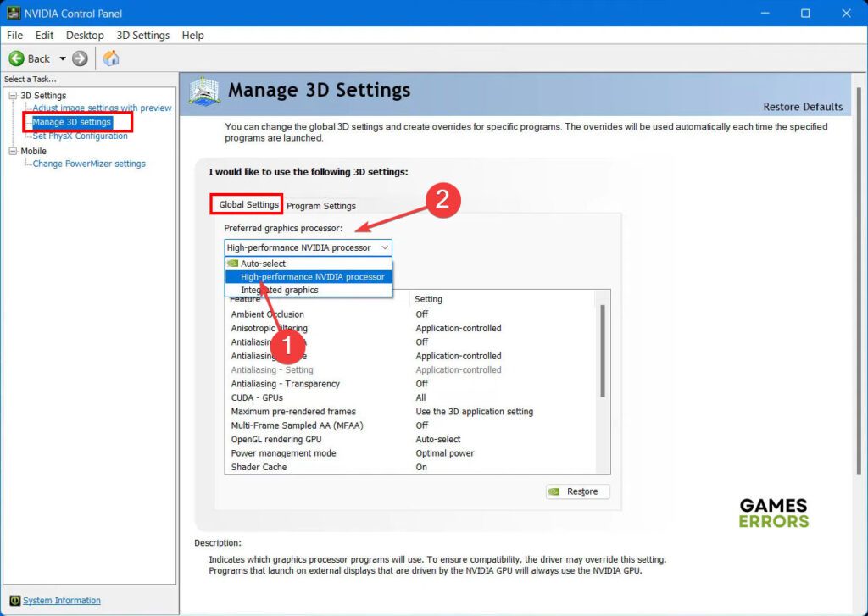Image resolution: width=868 pixels, height=616 pixels.
Task: Switch to the Program Settings tab
Action: pos(321,205)
